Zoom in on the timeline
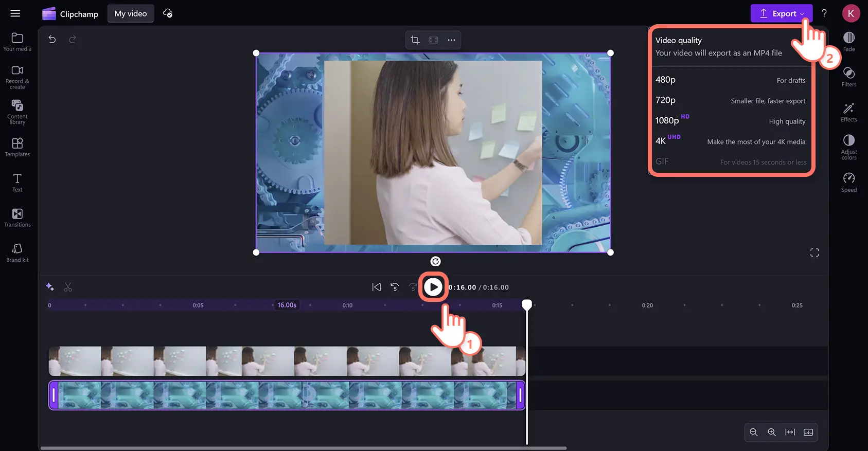Image resolution: width=868 pixels, height=451 pixels. tap(772, 432)
